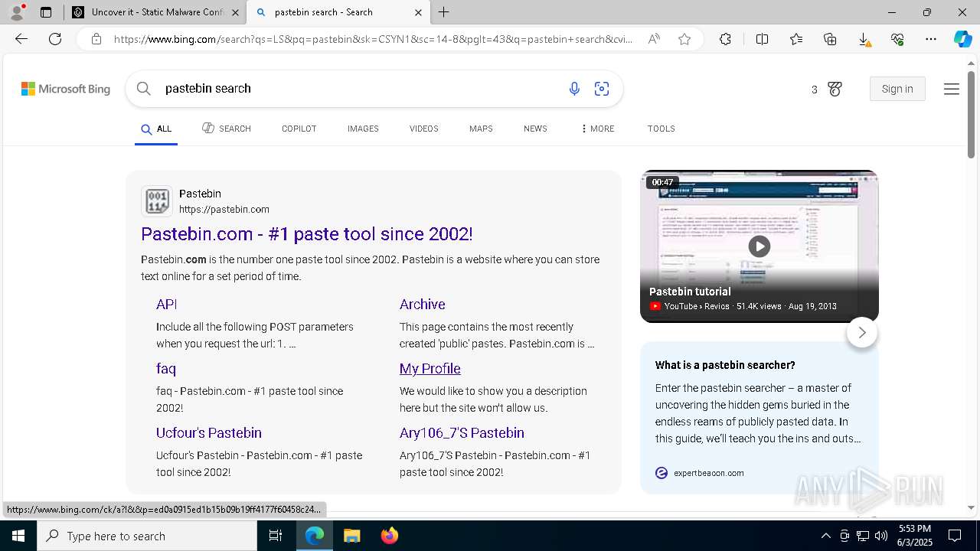Screen dimensions: 980x551
Task: Switch to the VIDEOS tab
Action: point(423,129)
